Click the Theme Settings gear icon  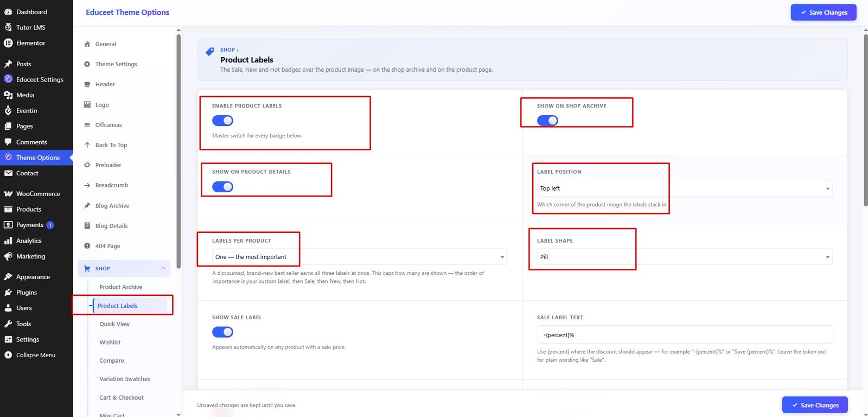87,64
